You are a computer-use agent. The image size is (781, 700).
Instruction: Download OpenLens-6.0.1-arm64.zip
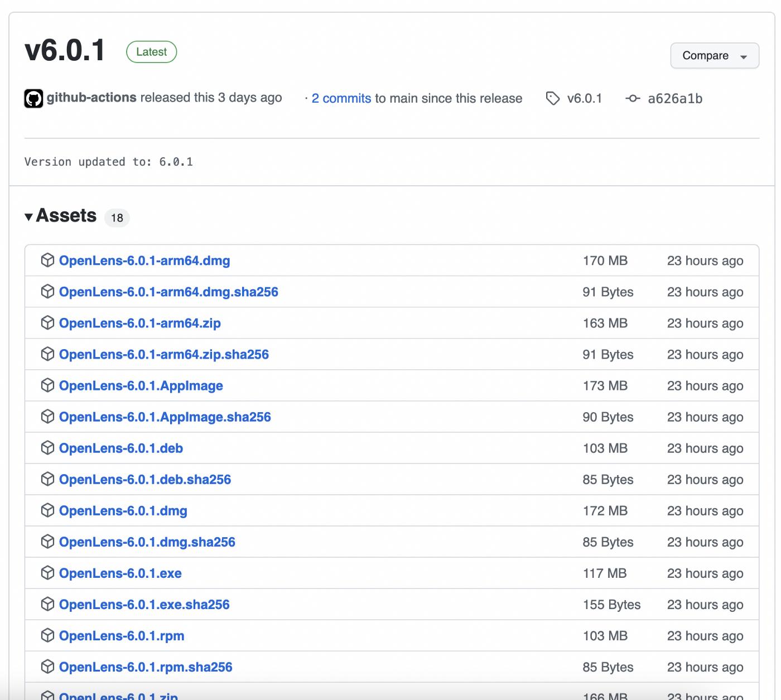[x=139, y=323]
